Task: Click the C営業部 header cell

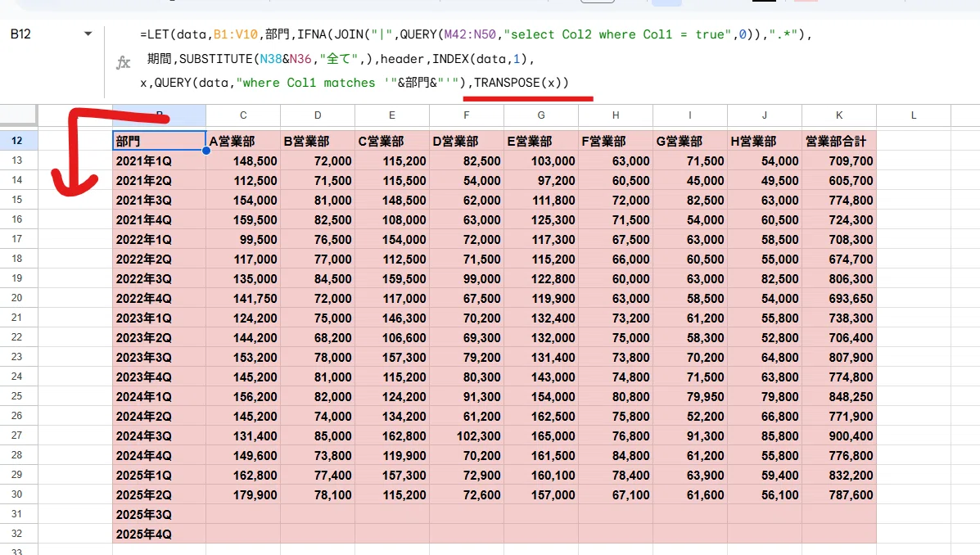Action: (392, 142)
